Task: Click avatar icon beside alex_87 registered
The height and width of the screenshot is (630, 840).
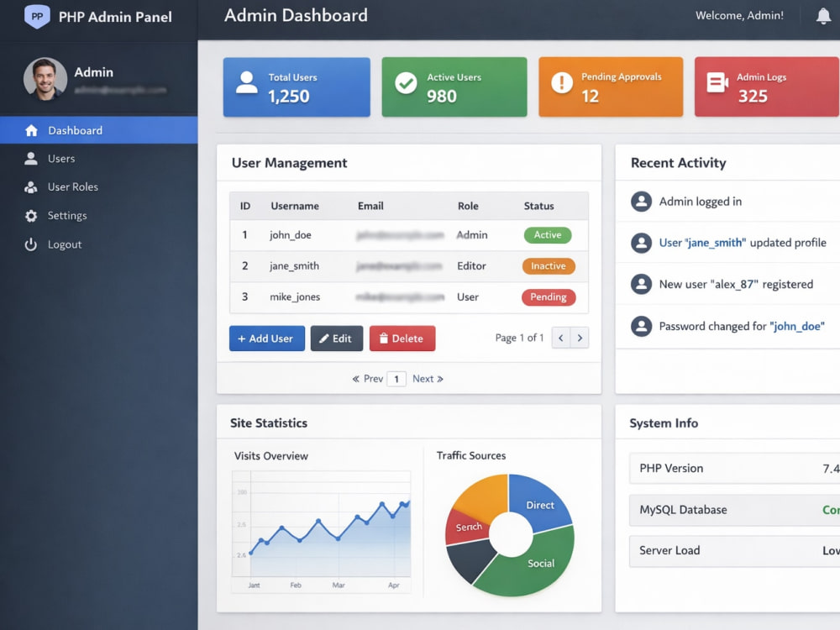Action: point(641,284)
